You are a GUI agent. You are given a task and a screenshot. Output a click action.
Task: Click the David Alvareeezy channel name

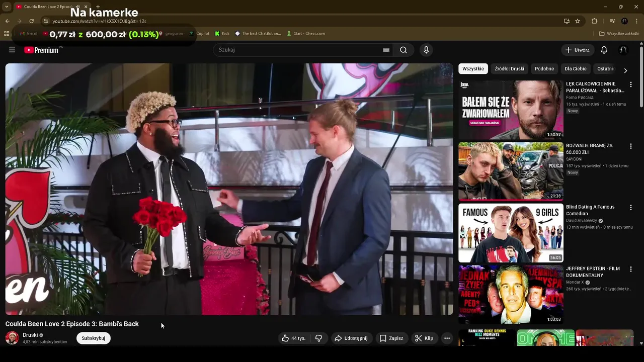click(x=582, y=221)
